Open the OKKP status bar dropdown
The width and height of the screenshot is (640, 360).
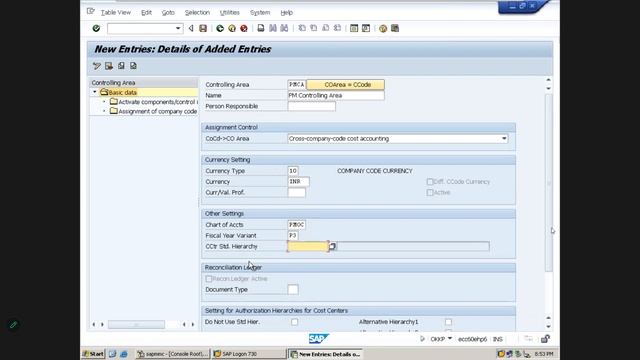(x=450, y=339)
